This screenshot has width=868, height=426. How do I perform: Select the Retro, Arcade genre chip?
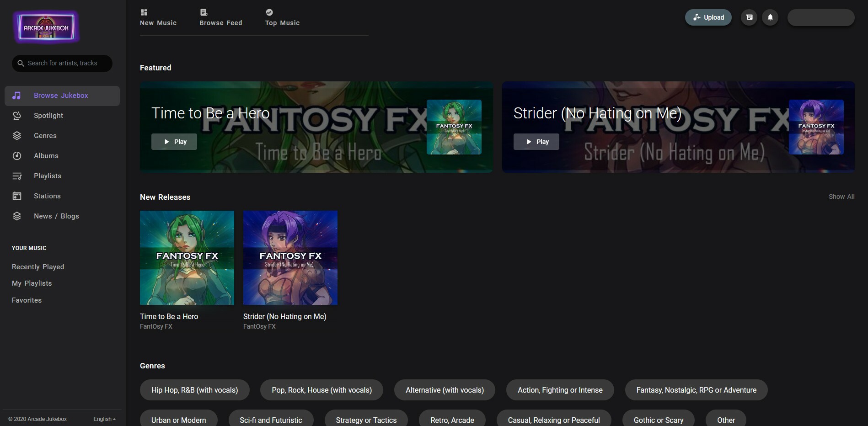click(452, 420)
